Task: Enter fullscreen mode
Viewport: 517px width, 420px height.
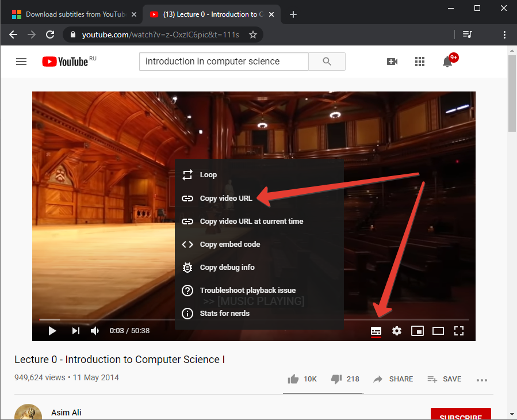Action: [x=459, y=331]
